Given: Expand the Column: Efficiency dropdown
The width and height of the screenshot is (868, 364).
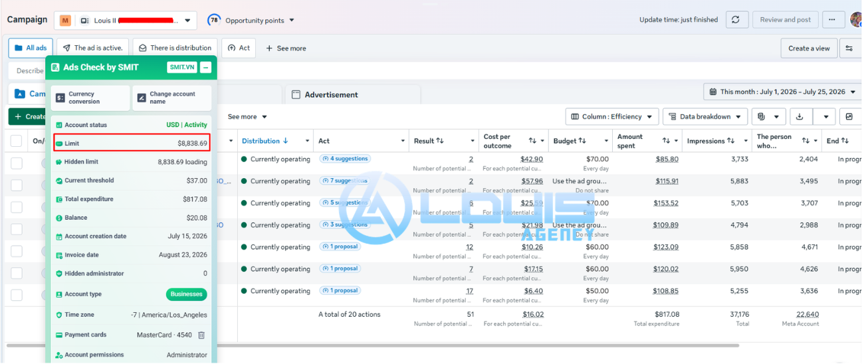Looking at the screenshot, I should [612, 117].
